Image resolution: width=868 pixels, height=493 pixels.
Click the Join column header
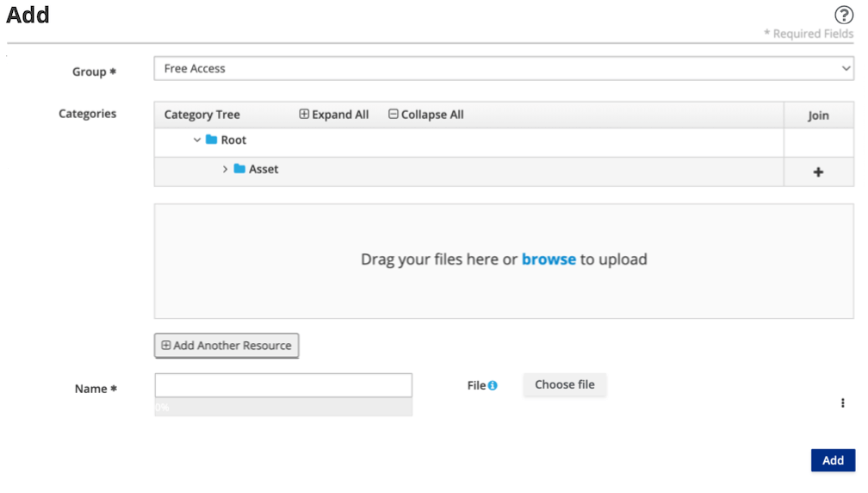tap(818, 115)
